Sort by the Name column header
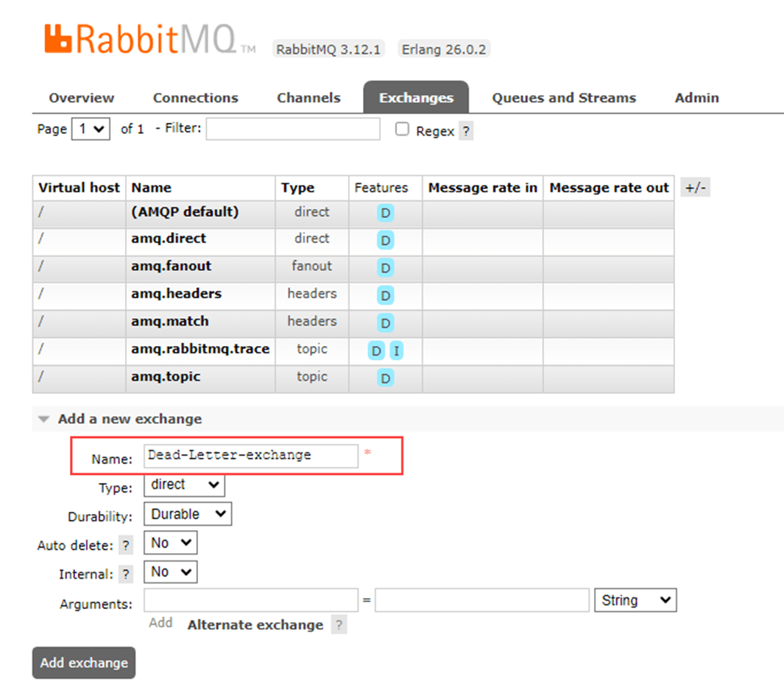This screenshot has width=784, height=687. click(151, 188)
